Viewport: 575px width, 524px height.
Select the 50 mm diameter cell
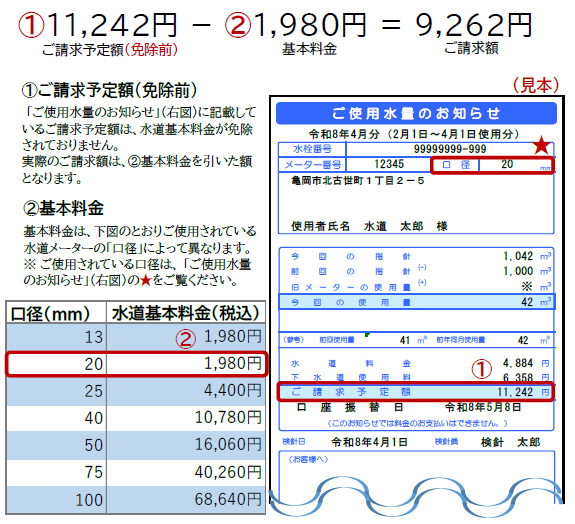(57, 445)
